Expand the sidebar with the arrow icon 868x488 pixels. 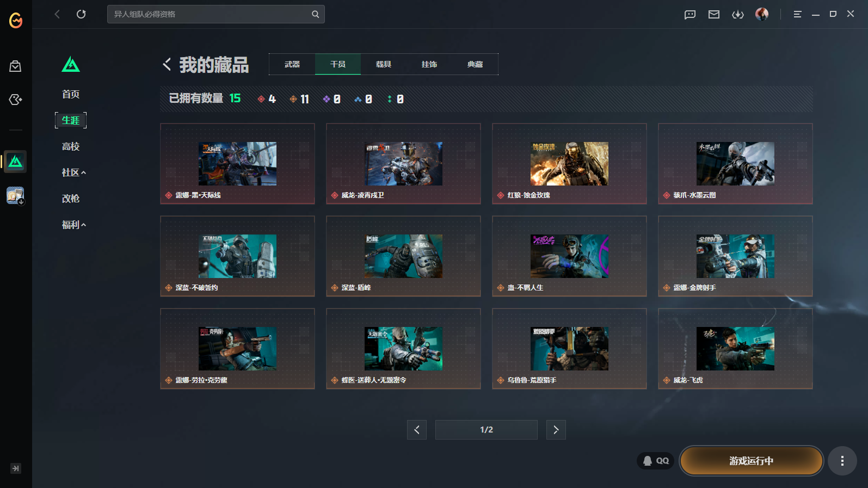pyautogui.click(x=16, y=468)
